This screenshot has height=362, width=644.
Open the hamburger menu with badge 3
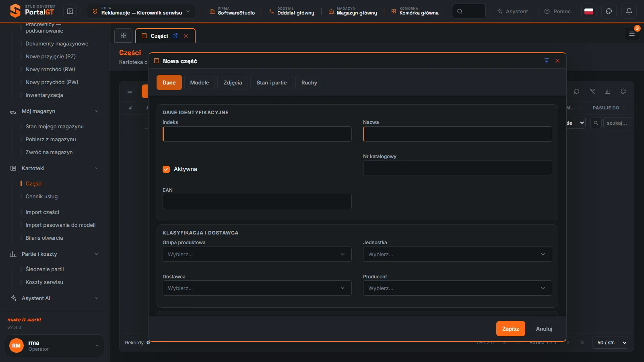click(x=632, y=34)
